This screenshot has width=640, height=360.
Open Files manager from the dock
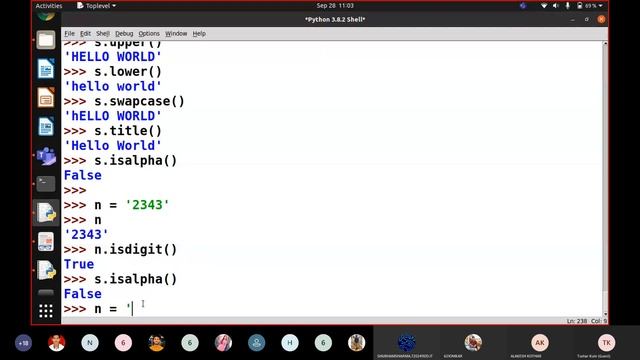pos(46,40)
